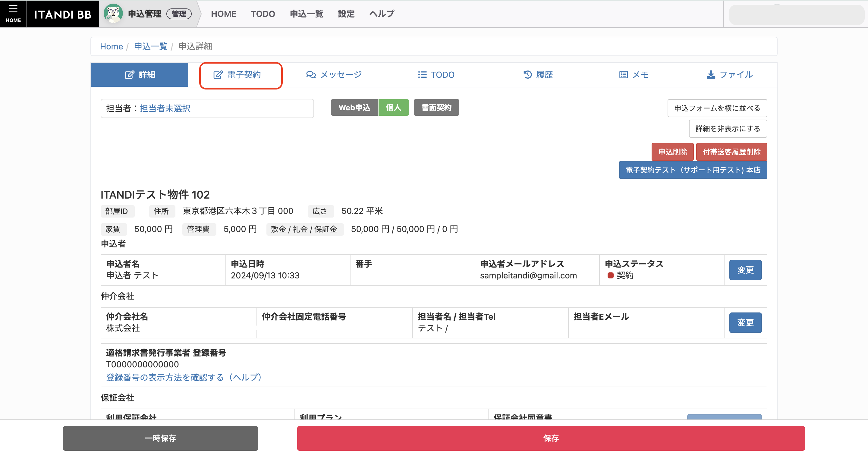Click the 申込一覧 breadcrumb link
Viewport: 868px width, 455px height.
click(x=151, y=46)
